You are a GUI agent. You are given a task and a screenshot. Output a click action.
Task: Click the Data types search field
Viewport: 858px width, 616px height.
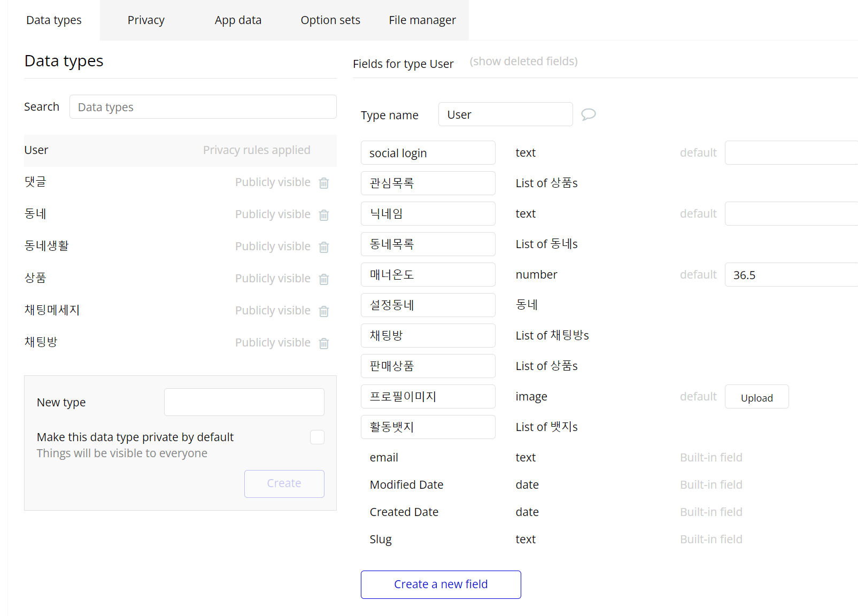203,107
